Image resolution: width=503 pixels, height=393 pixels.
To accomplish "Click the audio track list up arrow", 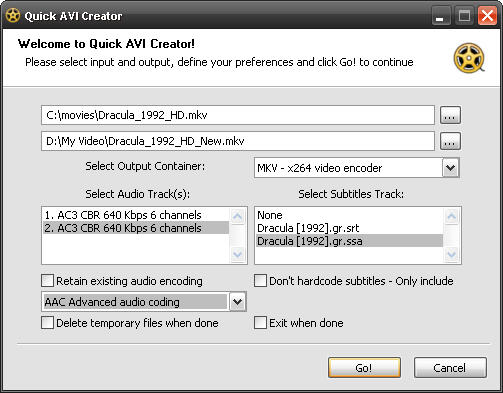I will (237, 216).
